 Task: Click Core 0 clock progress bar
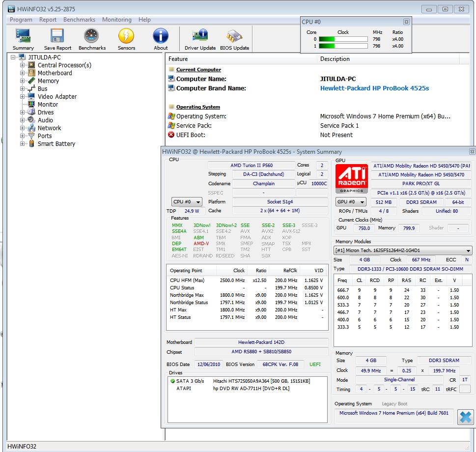343,39
